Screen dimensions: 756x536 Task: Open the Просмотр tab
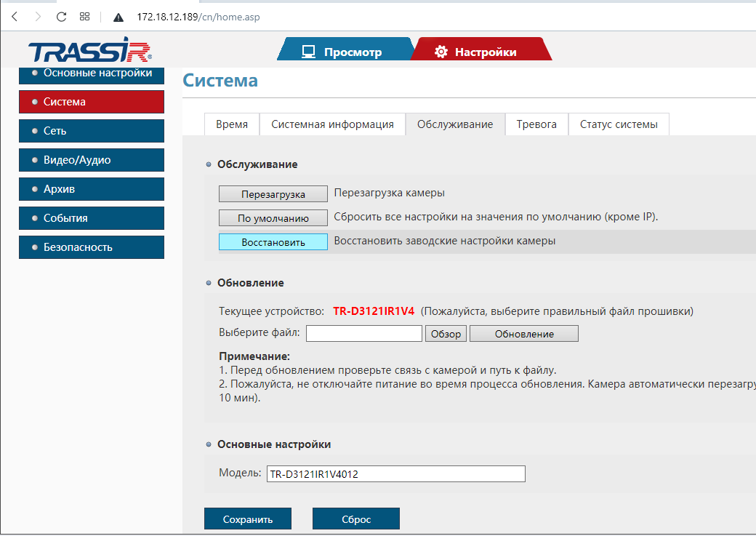pos(345,49)
